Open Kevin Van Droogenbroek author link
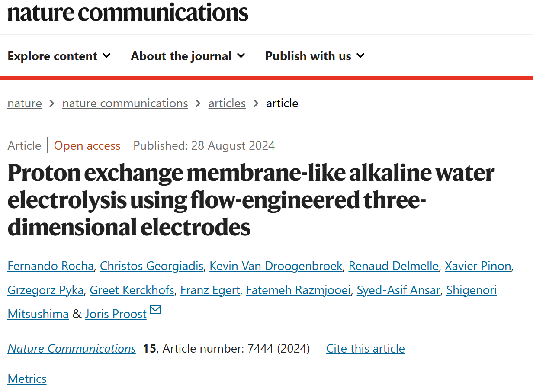This screenshot has width=533, height=392. [x=276, y=266]
